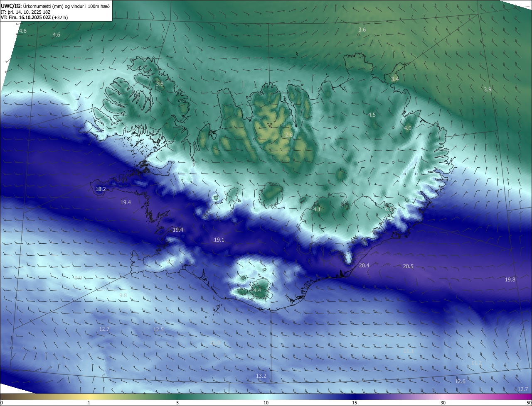Click the legend tick labeled 0

point(2,403)
